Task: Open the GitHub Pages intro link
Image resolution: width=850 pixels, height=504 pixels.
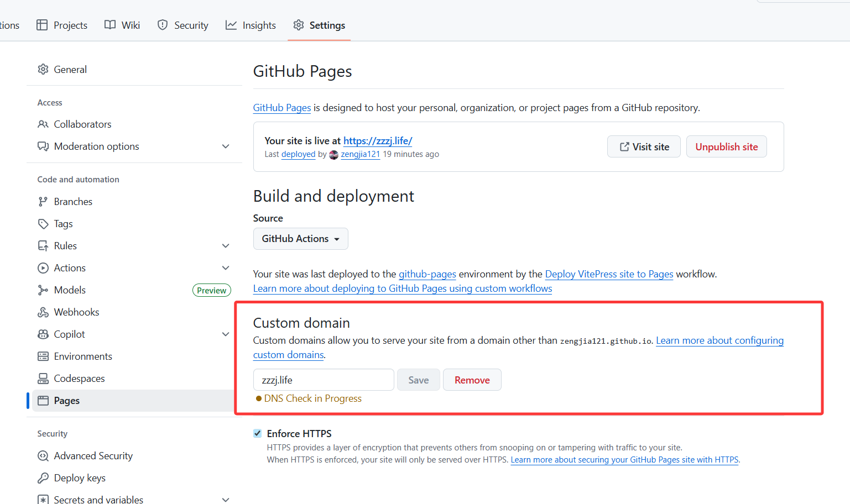Action: (x=282, y=108)
